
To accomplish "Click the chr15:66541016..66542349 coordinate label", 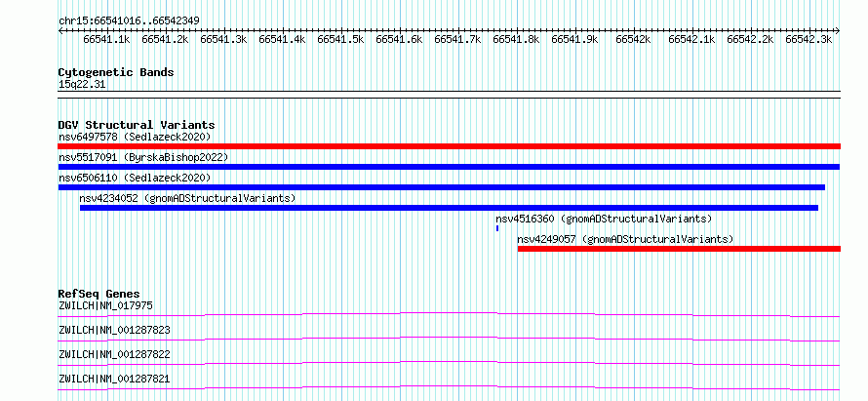I will coord(129,21).
